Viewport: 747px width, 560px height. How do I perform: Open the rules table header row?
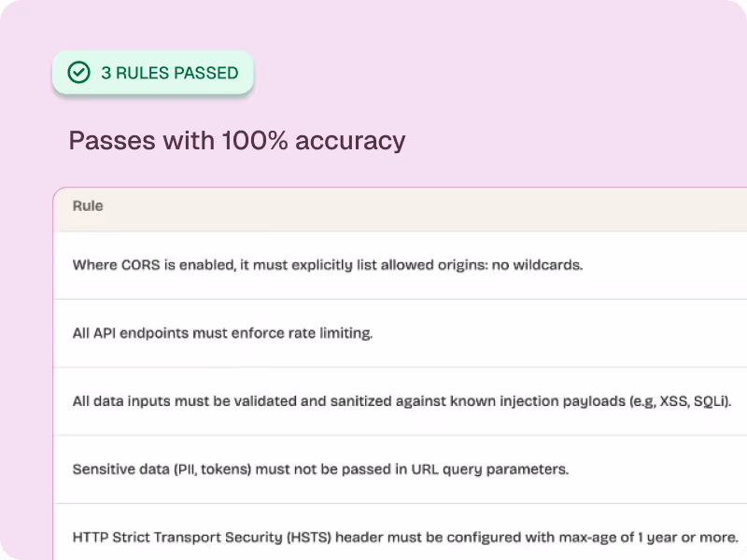373,206
